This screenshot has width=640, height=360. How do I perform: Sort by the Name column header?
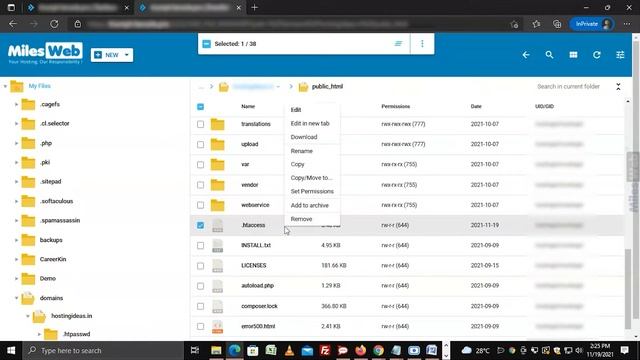(248, 107)
